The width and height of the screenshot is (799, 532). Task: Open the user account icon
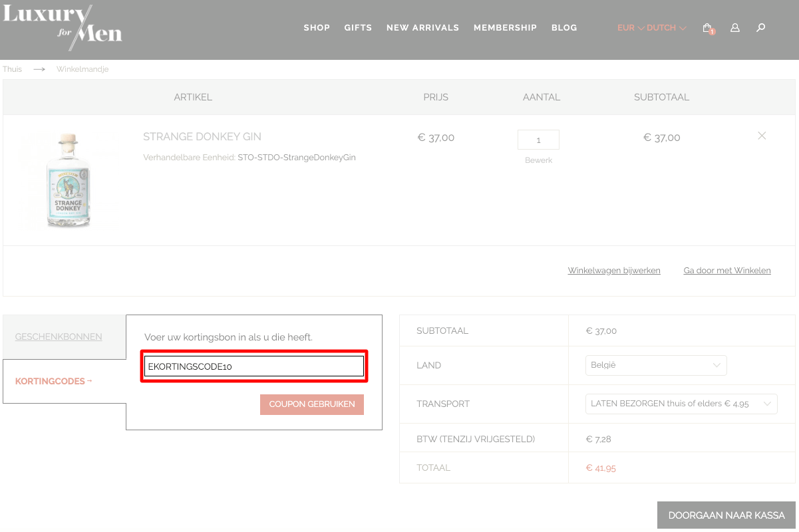click(735, 28)
